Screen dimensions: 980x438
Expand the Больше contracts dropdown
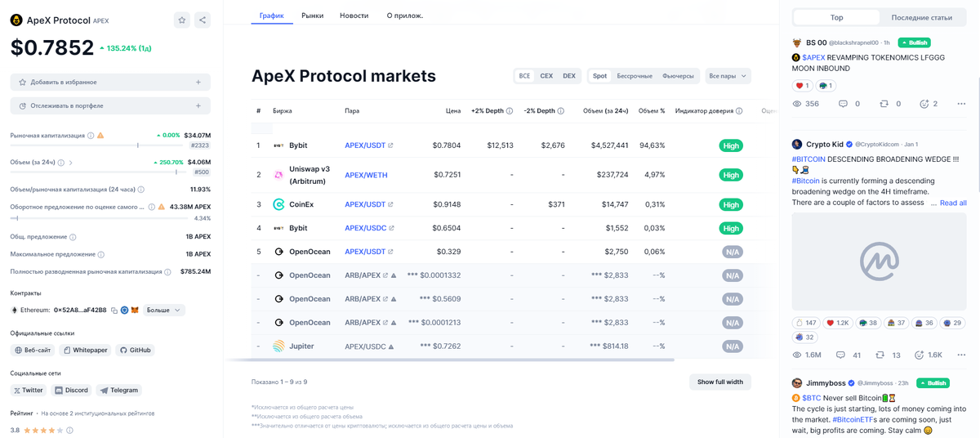(x=164, y=311)
